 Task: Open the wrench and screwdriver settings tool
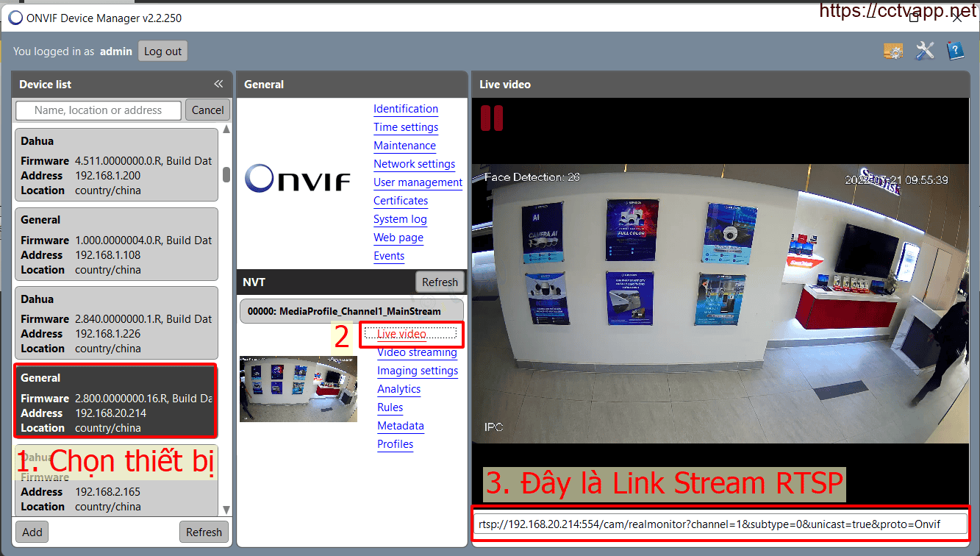(x=925, y=51)
